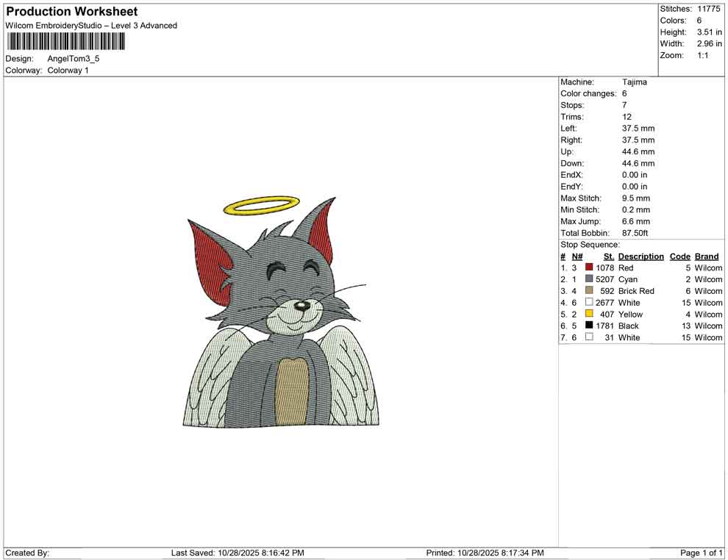
Task: Select the Left value '37.5 mm'
Action: (x=638, y=128)
